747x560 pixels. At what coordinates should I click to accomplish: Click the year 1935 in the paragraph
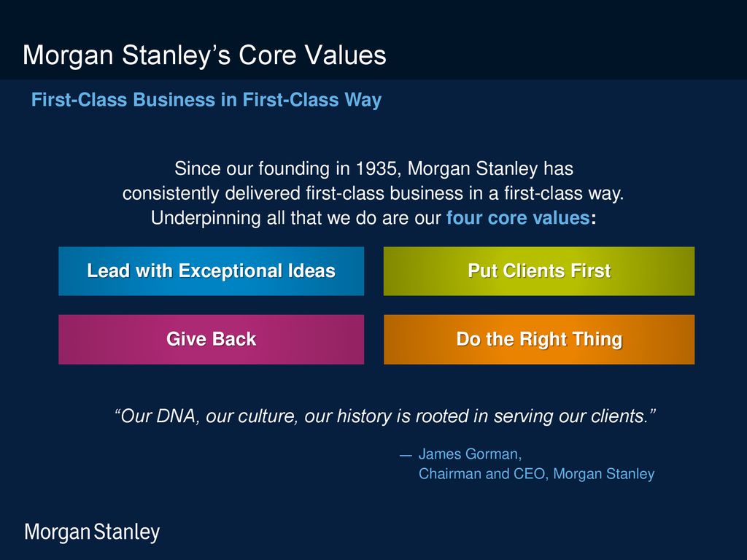[376, 168]
